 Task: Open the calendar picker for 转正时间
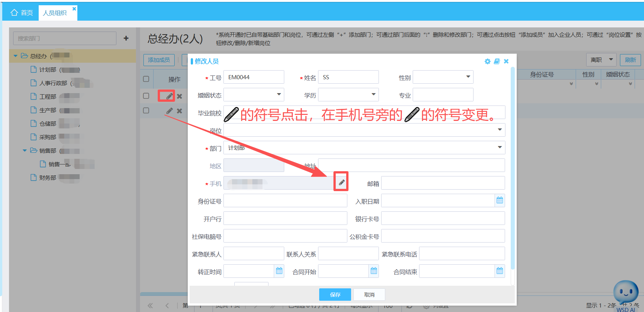[279, 271]
